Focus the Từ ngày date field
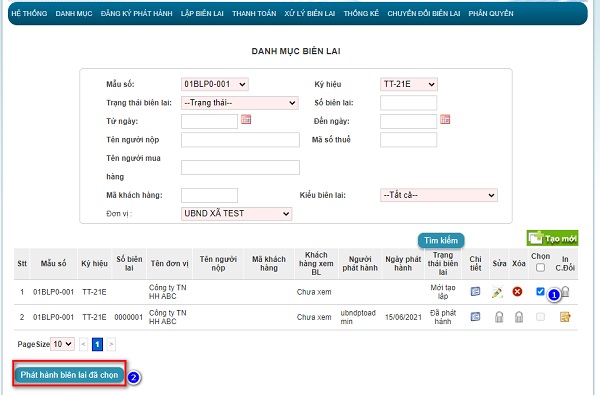The image size is (600, 395). point(209,121)
